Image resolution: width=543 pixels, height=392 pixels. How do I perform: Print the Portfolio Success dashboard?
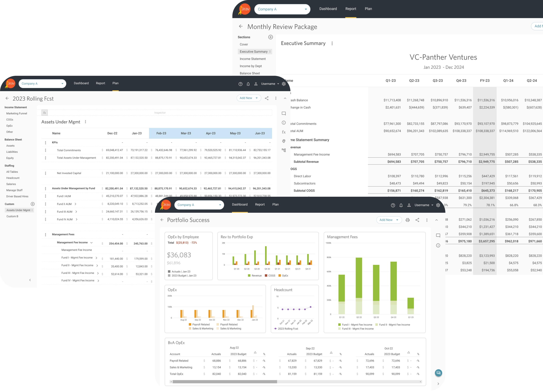pos(407,220)
